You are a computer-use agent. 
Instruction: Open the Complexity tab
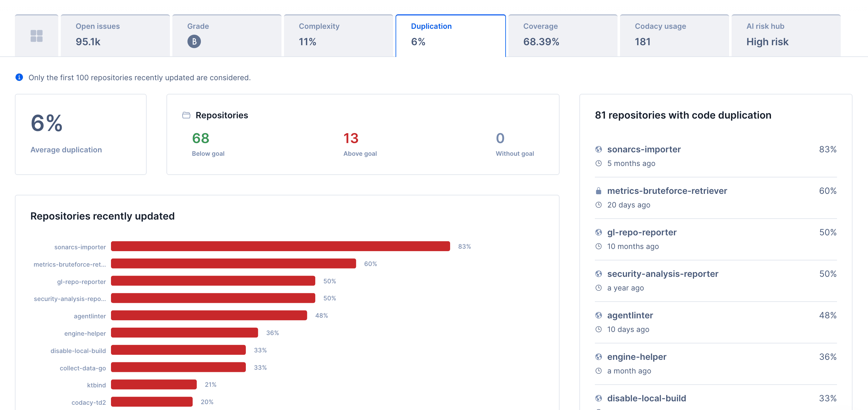point(338,35)
